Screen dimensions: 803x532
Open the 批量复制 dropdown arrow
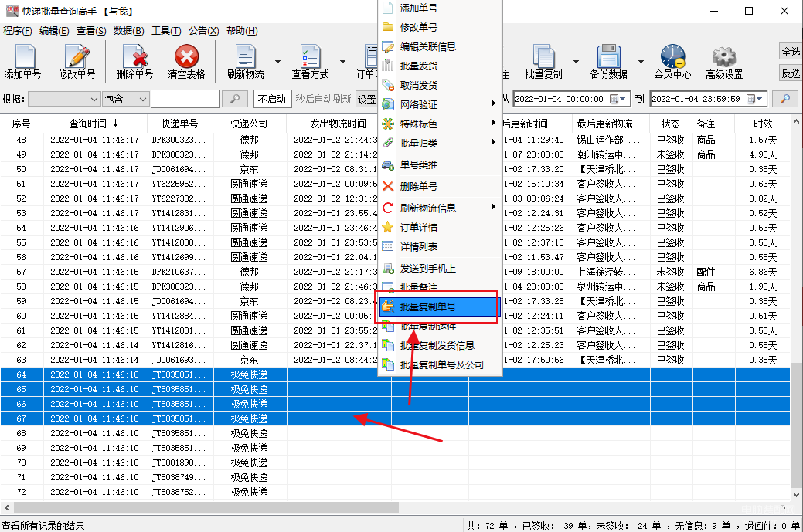[576, 62]
